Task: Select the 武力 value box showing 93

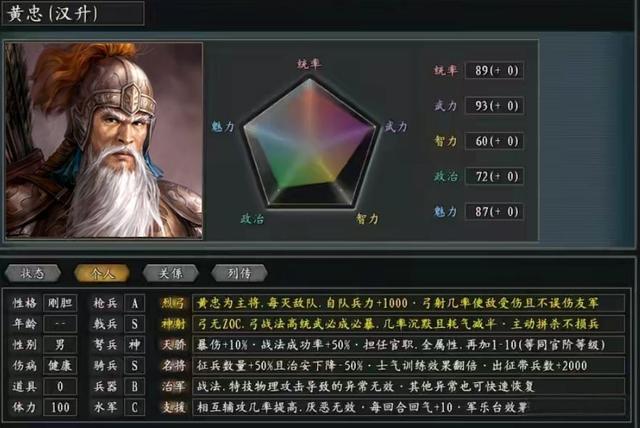Action: click(x=494, y=106)
